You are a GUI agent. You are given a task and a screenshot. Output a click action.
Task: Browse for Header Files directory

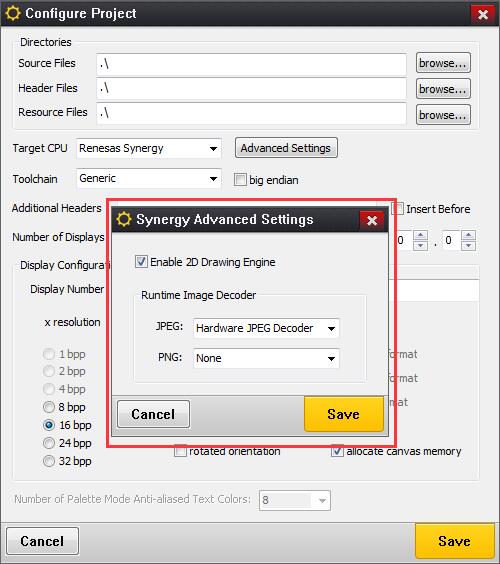pyautogui.click(x=443, y=88)
